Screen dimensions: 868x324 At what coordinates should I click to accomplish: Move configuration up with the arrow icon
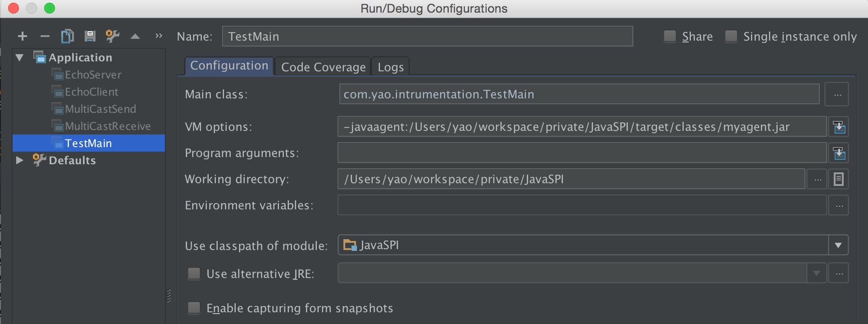click(135, 37)
